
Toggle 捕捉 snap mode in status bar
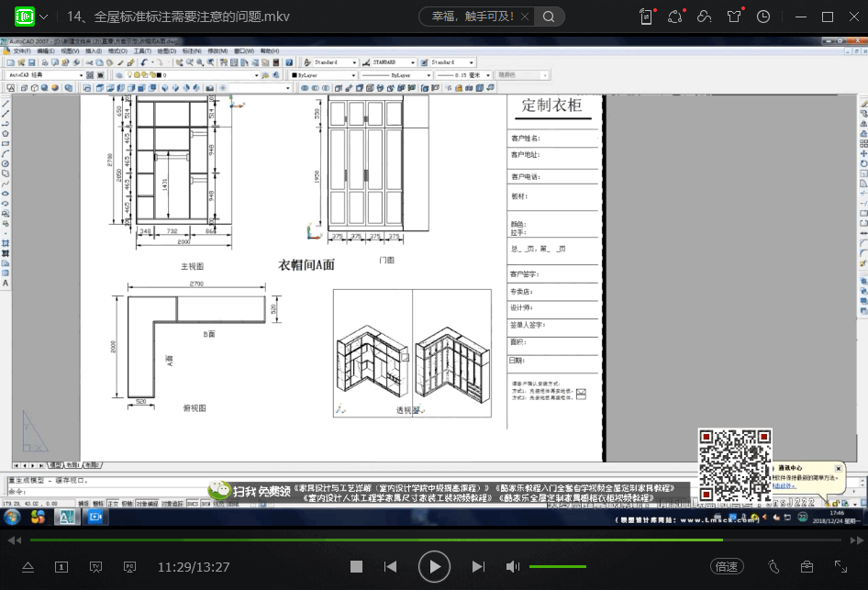(x=83, y=504)
